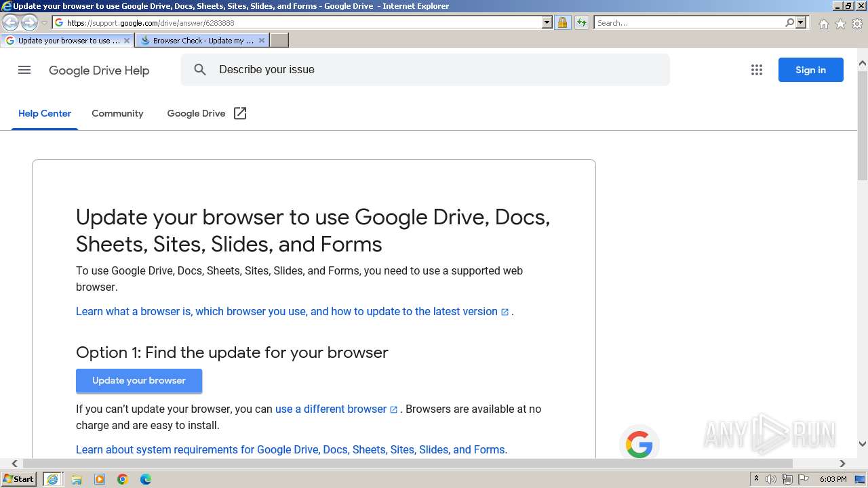Viewport: 868px width, 488px height.
Task: Select the Help Center tab
Action: [45, 114]
